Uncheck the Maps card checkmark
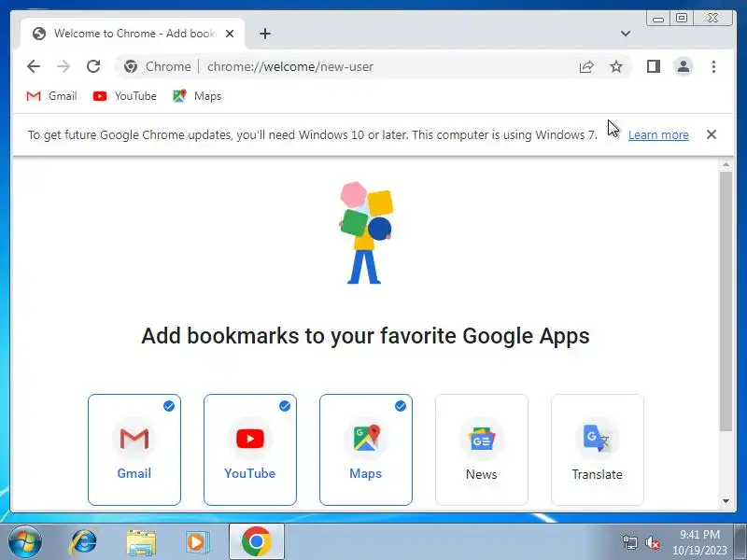Image resolution: width=747 pixels, height=560 pixels. [x=401, y=406]
